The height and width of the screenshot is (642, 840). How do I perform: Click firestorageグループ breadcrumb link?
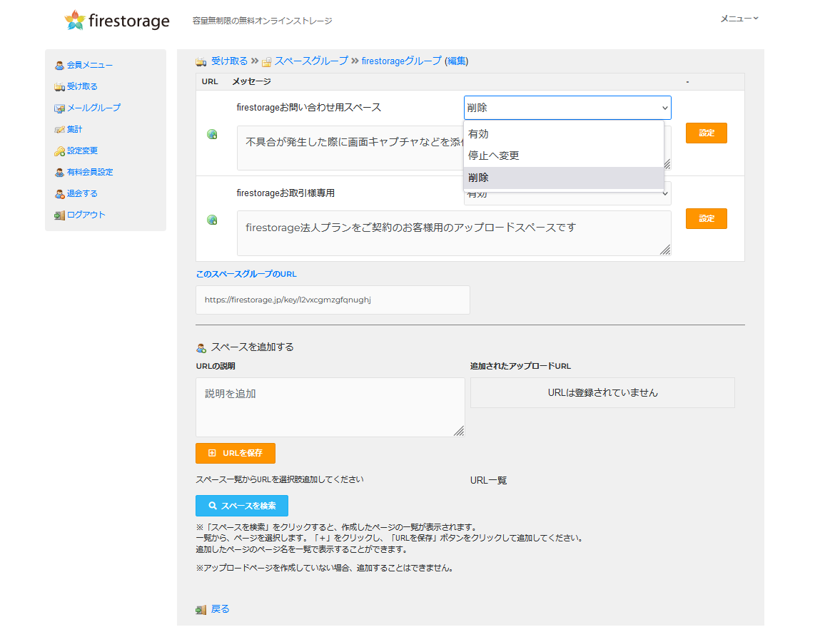point(402,61)
